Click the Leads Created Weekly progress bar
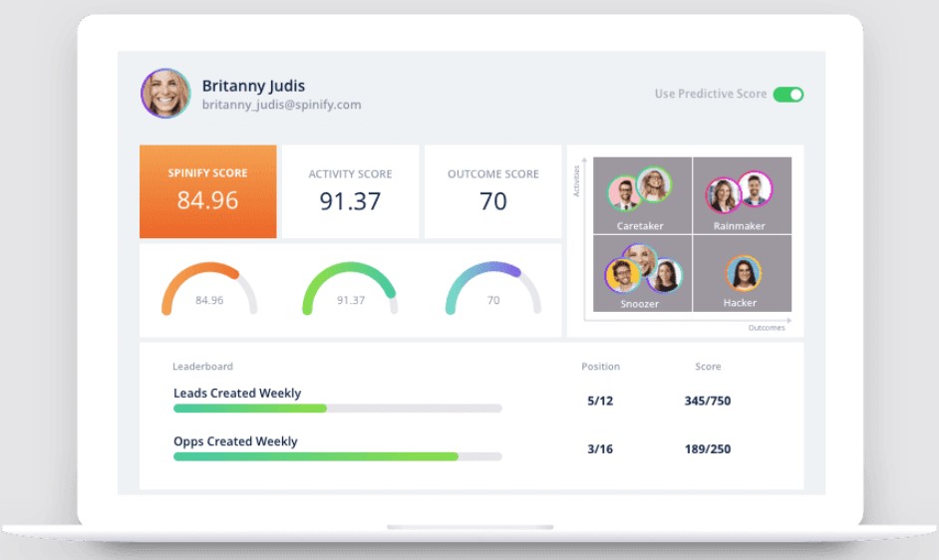The height and width of the screenshot is (560, 939). (x=337, y=409)
